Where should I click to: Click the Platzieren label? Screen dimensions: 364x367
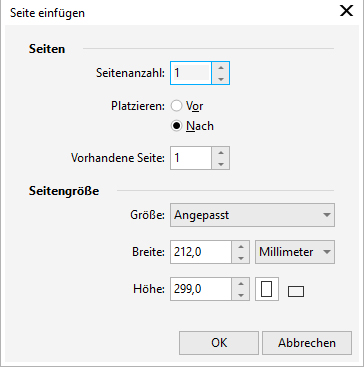tap(138, 106)
